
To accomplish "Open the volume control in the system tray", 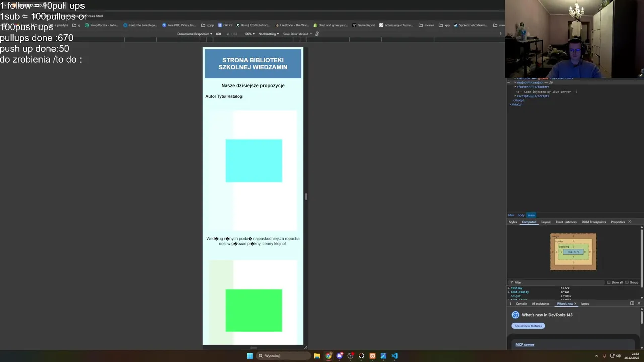I will [619, 356].
